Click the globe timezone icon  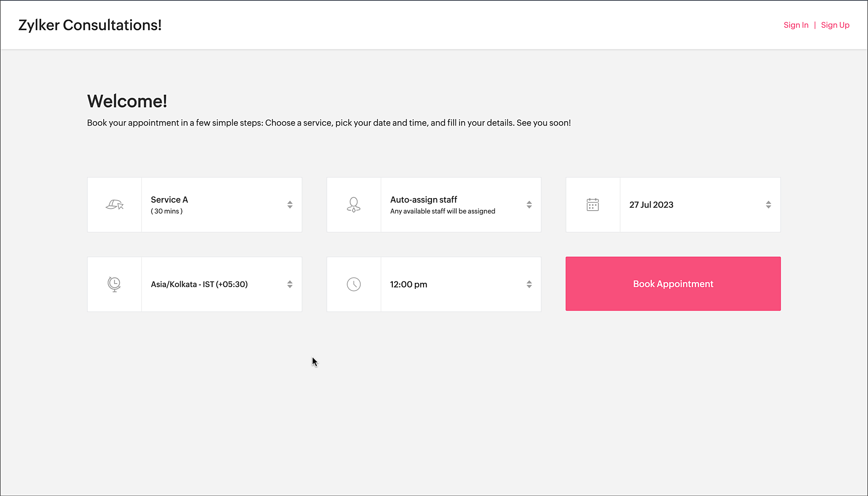(114, 284)
